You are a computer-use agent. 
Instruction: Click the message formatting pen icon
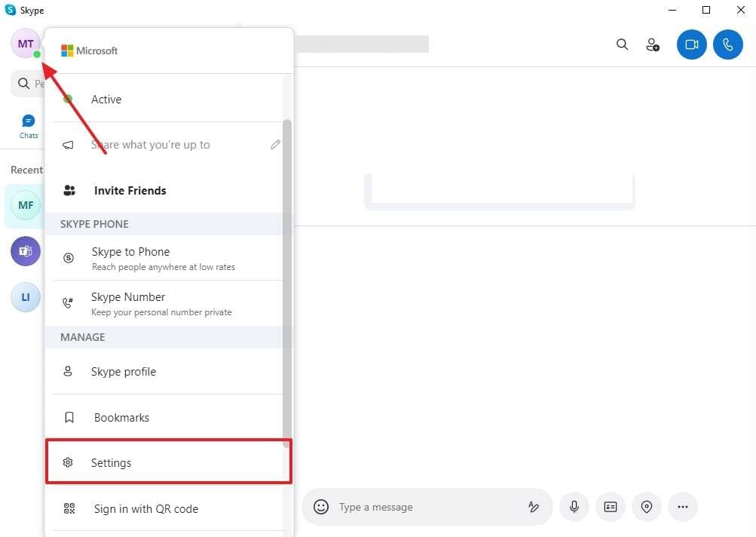pos(533,507)
